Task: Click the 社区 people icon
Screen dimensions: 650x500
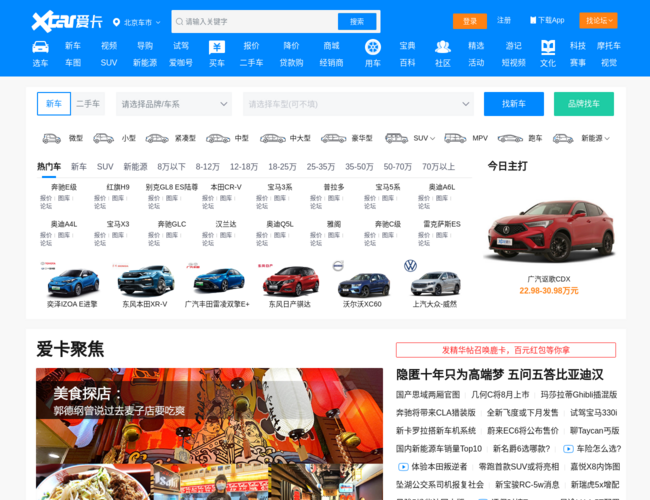Action: 443,47
